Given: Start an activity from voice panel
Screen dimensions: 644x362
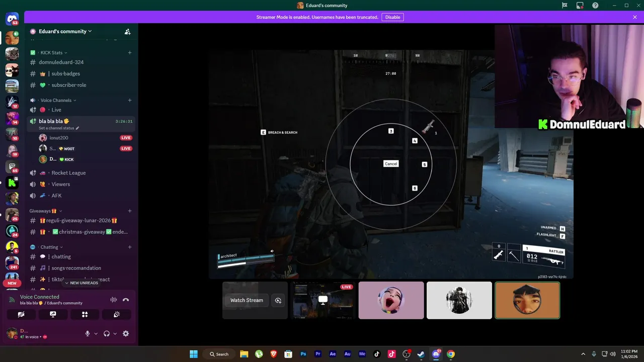Looking at the screenshot, I should click(x=85, y=314).
